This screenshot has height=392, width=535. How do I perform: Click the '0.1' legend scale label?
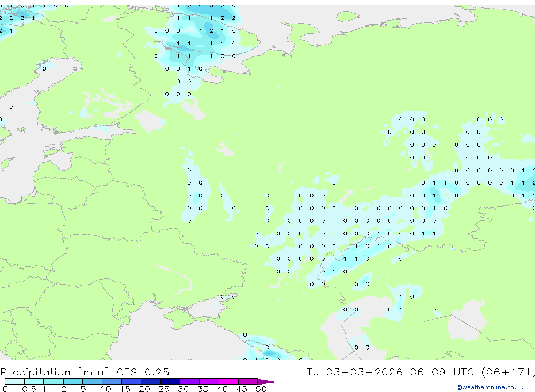pyautogui.click(x=8, y=389)
